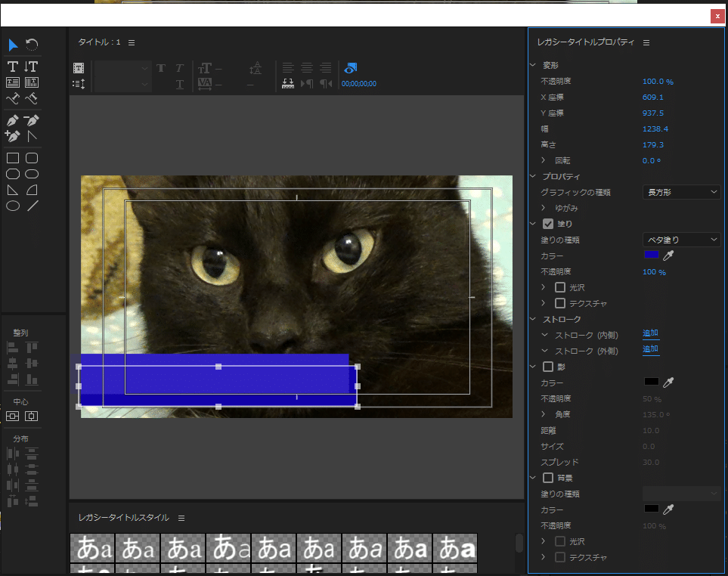728x576 pixels.
Task: Select the horizontal Type tool
Action: pos(13,67)
